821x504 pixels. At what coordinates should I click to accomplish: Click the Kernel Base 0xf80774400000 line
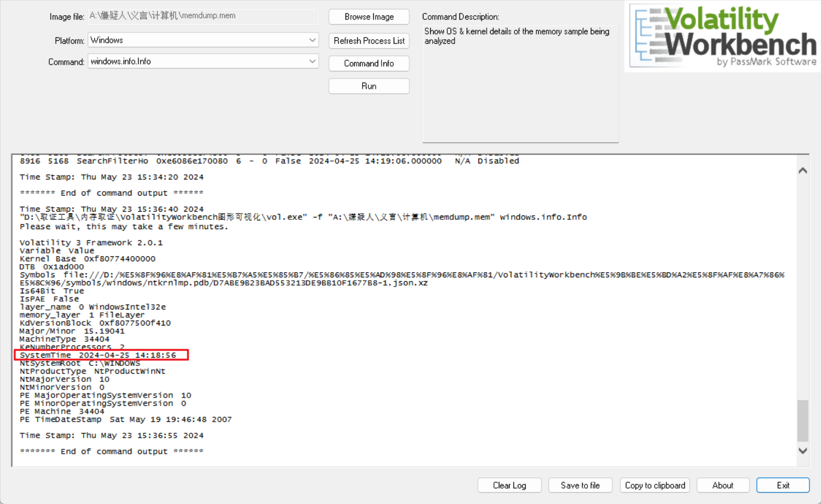click(88, 259)
